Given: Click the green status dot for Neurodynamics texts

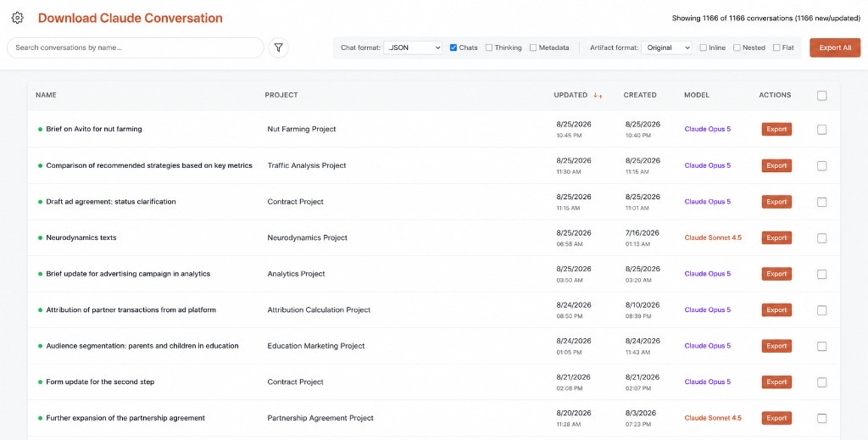Looking at the screenshot, I should (x=40, y=238).
